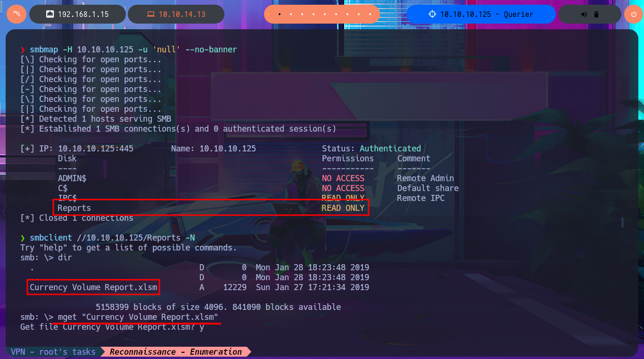Image resolution: width=644 pixels, height=359 pixels.
Task: Switch to the second workspace dot
Action: click(x=280, y=14)
